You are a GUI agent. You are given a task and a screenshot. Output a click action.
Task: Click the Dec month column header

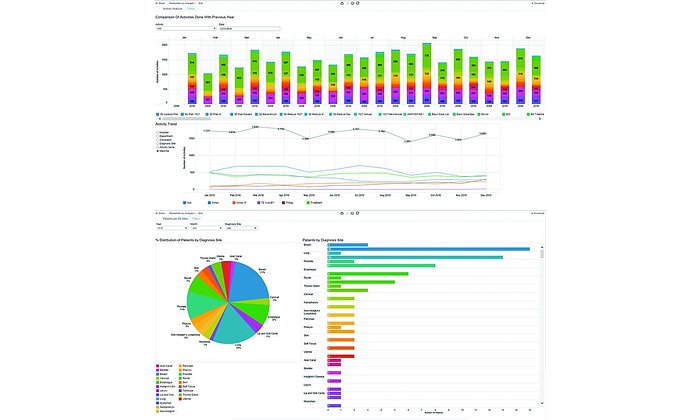(528, 37)
